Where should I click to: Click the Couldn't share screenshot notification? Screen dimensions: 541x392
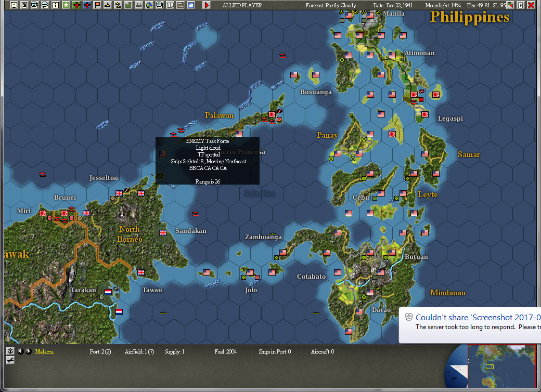coord(470,325)
